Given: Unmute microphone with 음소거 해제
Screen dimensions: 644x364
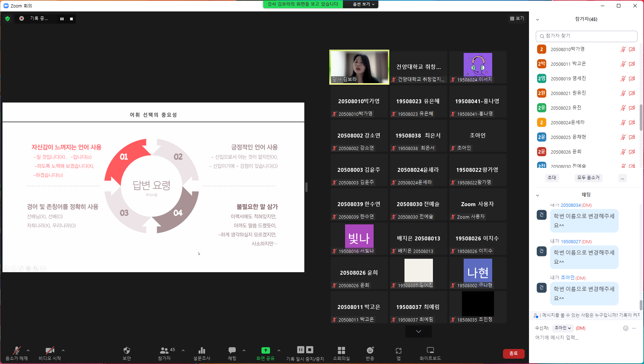Looking at the screenshot, I should click(x=16, y=351).
